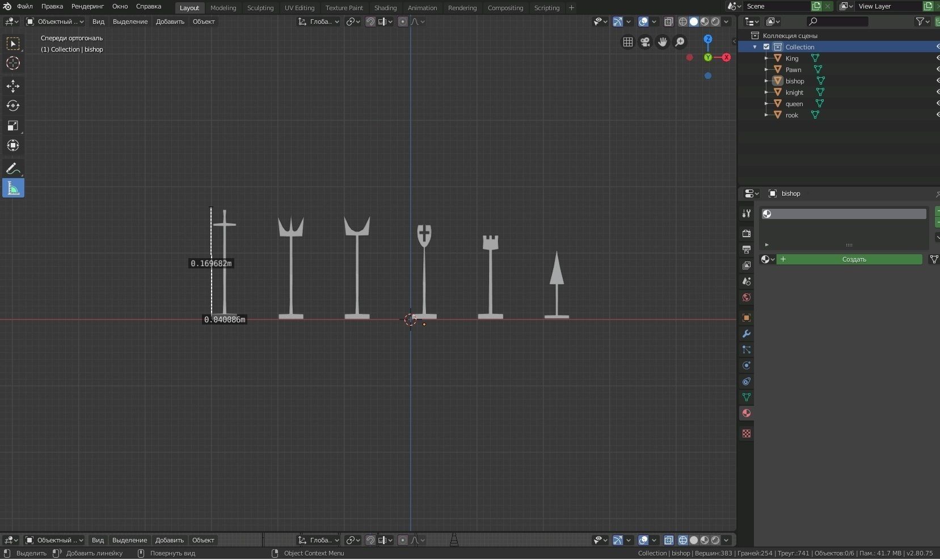The height and width of the screenshot is (560, 940).
Task: Expand the material slot panel triangle
Action: 767,245
